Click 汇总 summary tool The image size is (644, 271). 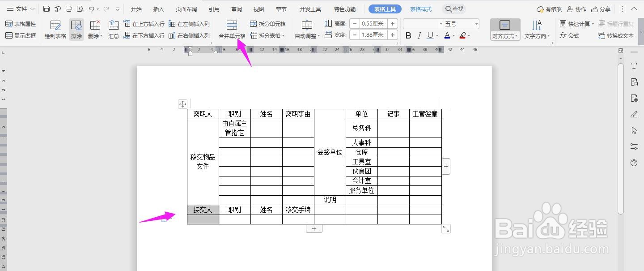coord(114,29)
